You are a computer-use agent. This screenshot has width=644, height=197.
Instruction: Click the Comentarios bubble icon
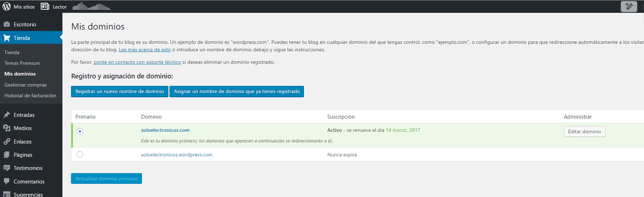click(7, 181)
